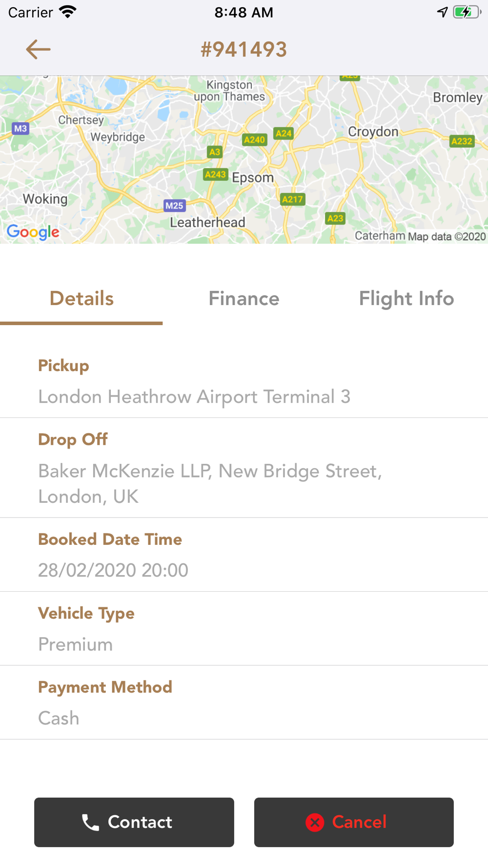Image resolution: width=488 pixels, height=868 pixels.
Task: Tap the London Heathrow Airport Terminal 3 pickup address
Action: tap(194, 397)
